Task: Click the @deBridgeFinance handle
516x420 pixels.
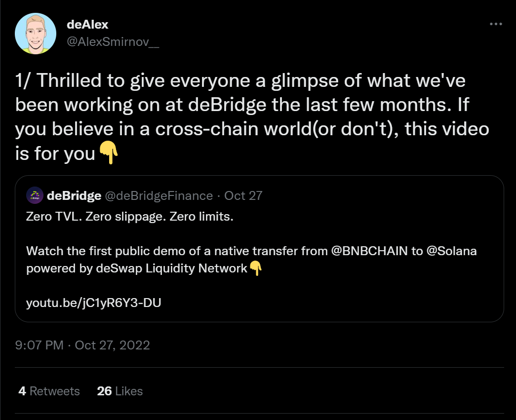Action: (x=159, y=195)
